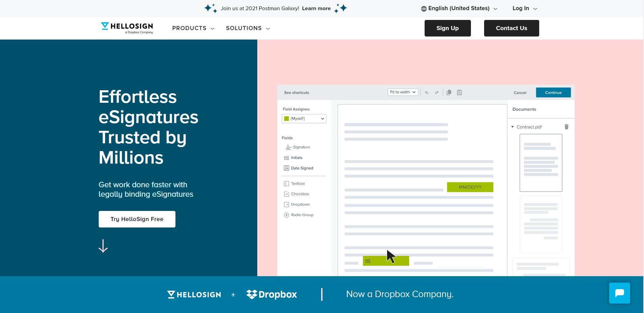644x313 pixels.
Task: Select the first page thumbnail of Contract.pdf
Action: [x=541, y=163]
